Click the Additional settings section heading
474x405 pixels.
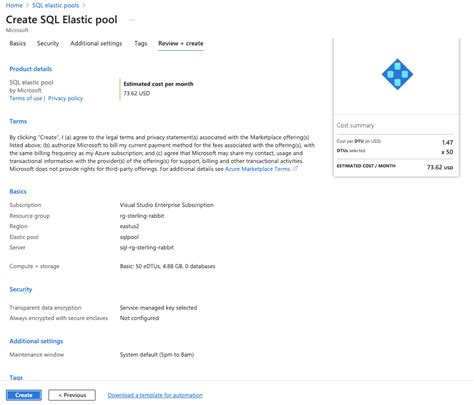pyautogui.click(x=36, y=341)
